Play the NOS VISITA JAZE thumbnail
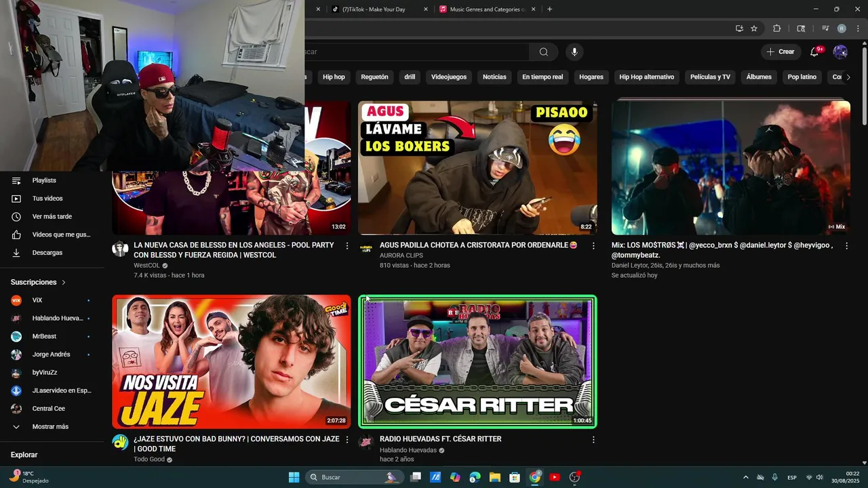 [x=231, y=361]
